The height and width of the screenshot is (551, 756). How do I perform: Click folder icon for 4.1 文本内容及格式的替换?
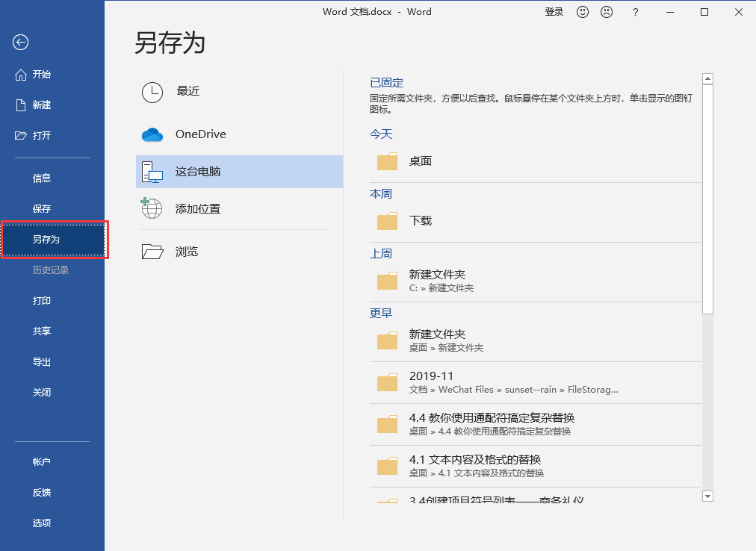pos(387,467)
